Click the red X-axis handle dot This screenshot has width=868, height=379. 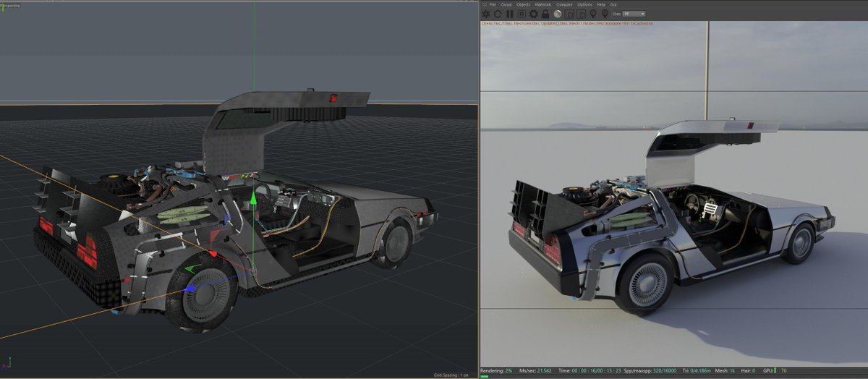(x=213, y=254)
